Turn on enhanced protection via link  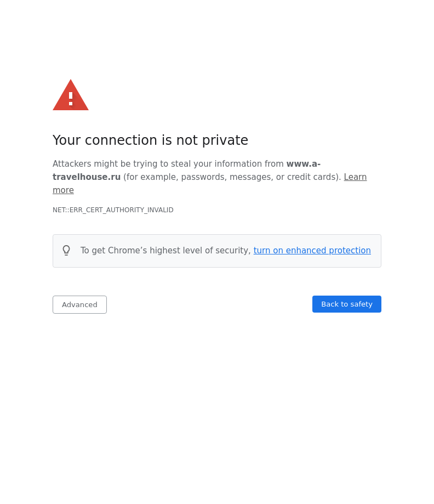coord(312,251)
